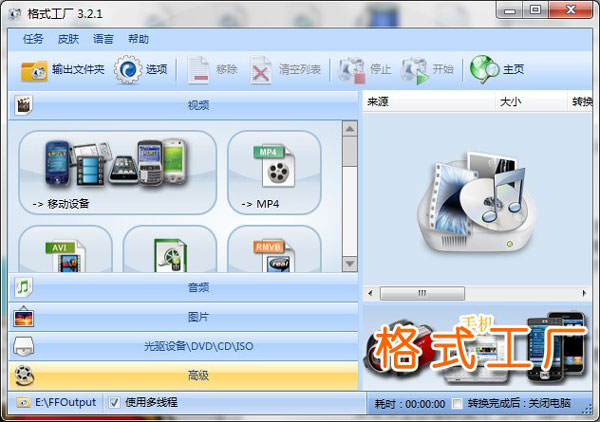Collapse the 视频 category header
Image resolution: width=600 pixels, height=422 pixels.
pos(184,105)
